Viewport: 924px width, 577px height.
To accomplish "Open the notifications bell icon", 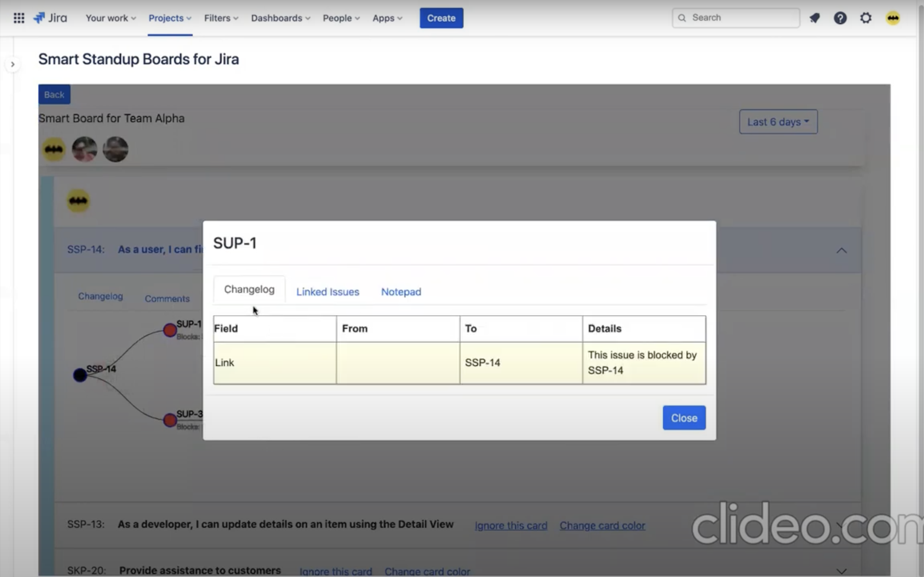I will 814,18.
